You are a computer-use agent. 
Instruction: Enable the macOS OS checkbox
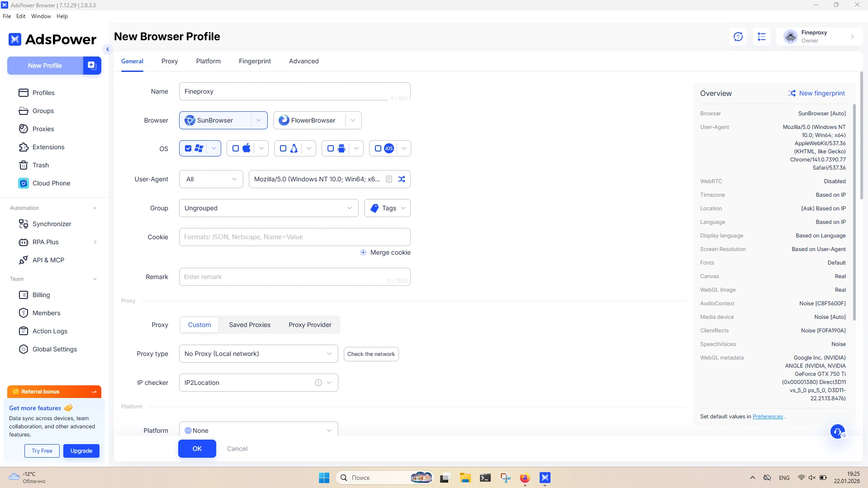click(236, 148)
